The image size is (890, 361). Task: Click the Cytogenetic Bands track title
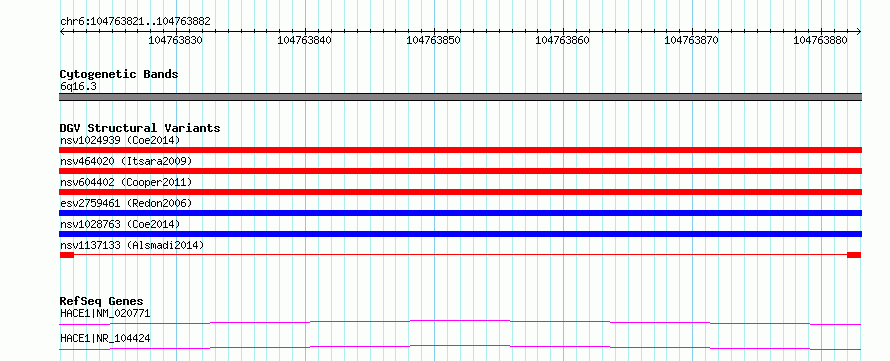click(119, 74)
